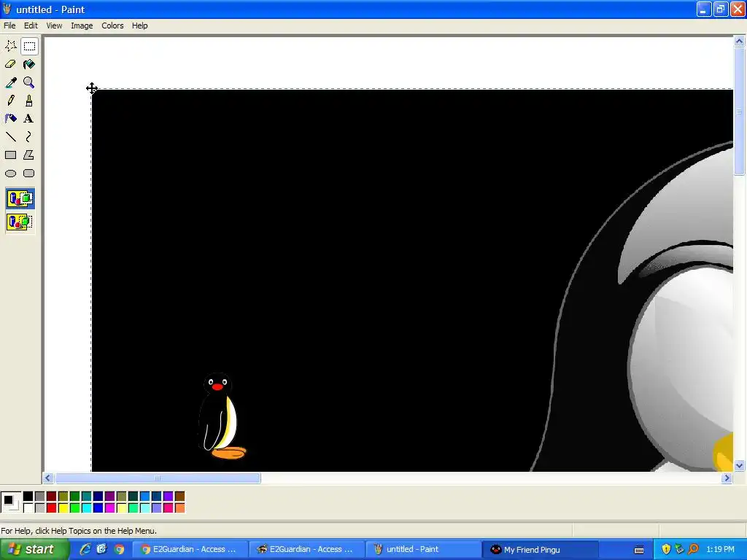Viewport: 747px width, 560px height.
Task: Click the horizontal scrollbar right arrow
Action: tap(727, 478)
